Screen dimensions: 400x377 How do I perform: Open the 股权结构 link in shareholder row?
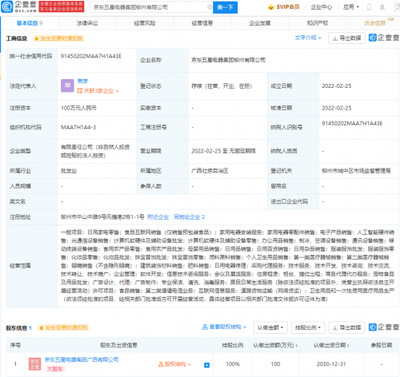tap(174, 364)
